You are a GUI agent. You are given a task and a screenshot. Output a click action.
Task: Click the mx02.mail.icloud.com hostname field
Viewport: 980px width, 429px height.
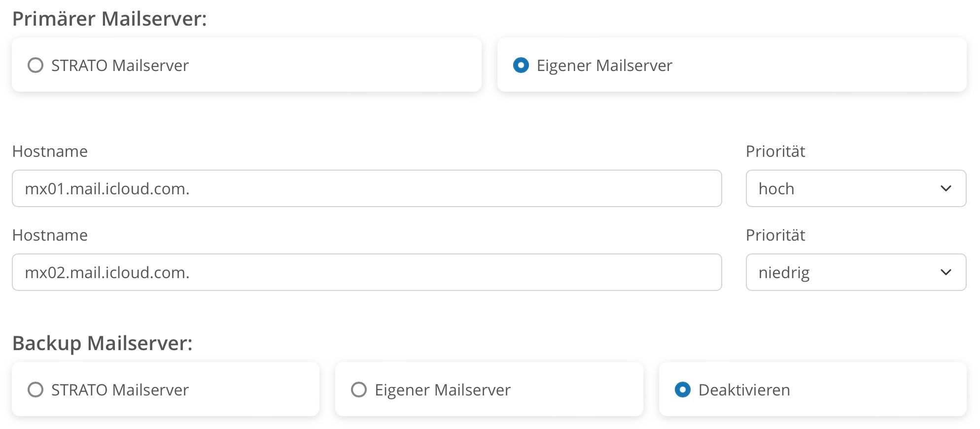click(x=366, y=273)
